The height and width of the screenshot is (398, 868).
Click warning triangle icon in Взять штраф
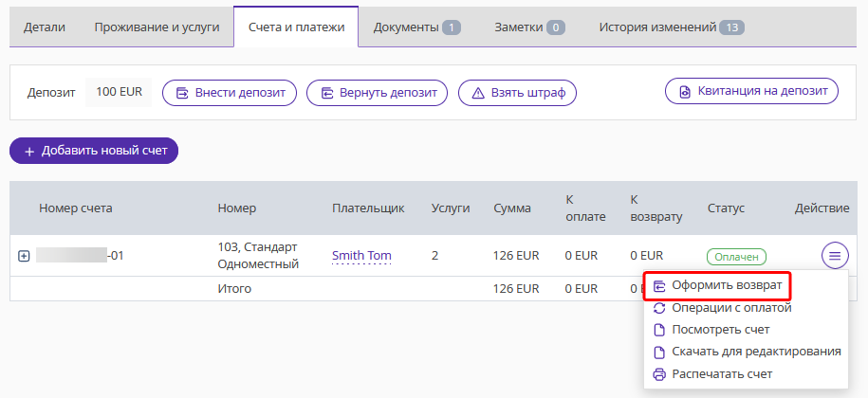click(478, 93)
